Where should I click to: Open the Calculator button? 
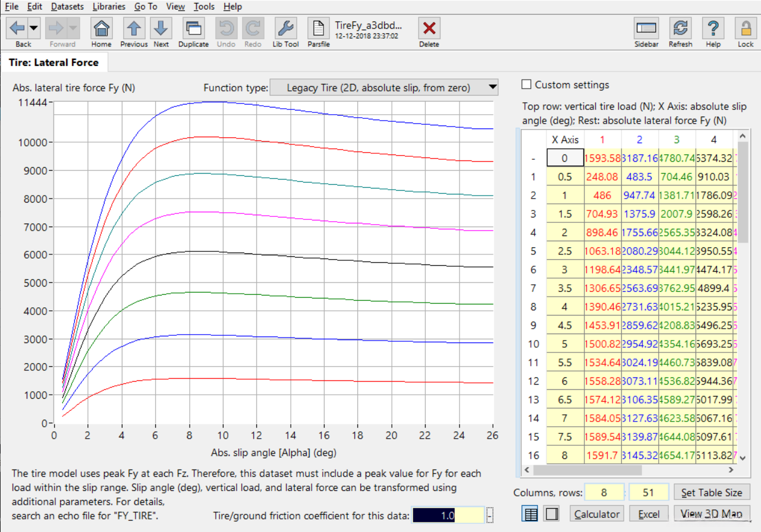point(597,514)
